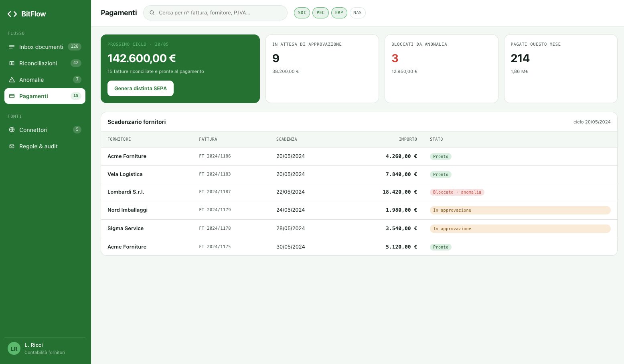Screen dimensions: 624x364
Task: Click the Pagamenti card icon
Action: [12, 96]
